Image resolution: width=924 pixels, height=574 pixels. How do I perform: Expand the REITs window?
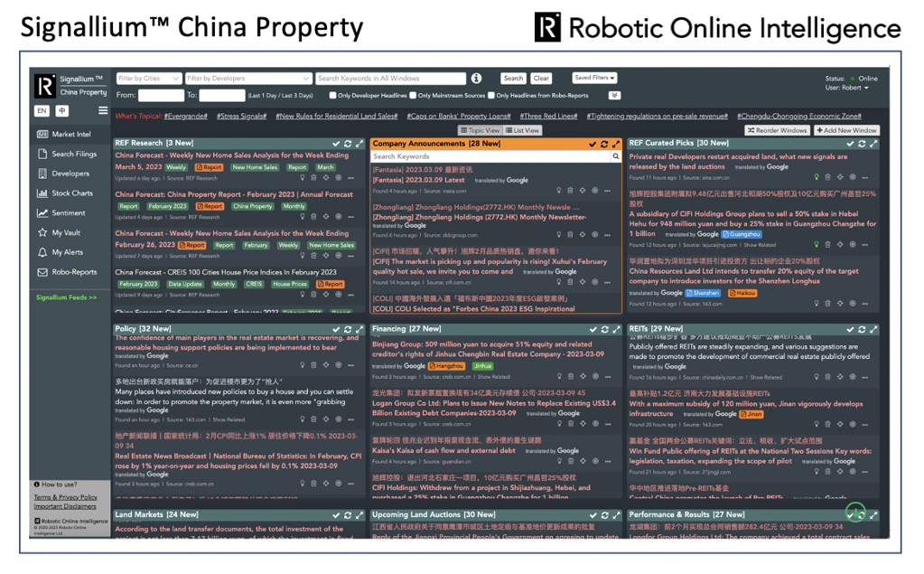873,329
